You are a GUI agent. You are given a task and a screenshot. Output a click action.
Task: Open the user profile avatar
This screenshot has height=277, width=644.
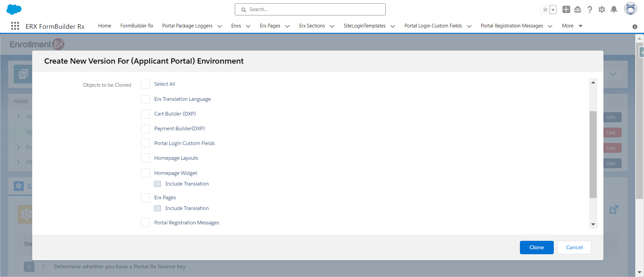pyautogui.click(x=630, y=9)
